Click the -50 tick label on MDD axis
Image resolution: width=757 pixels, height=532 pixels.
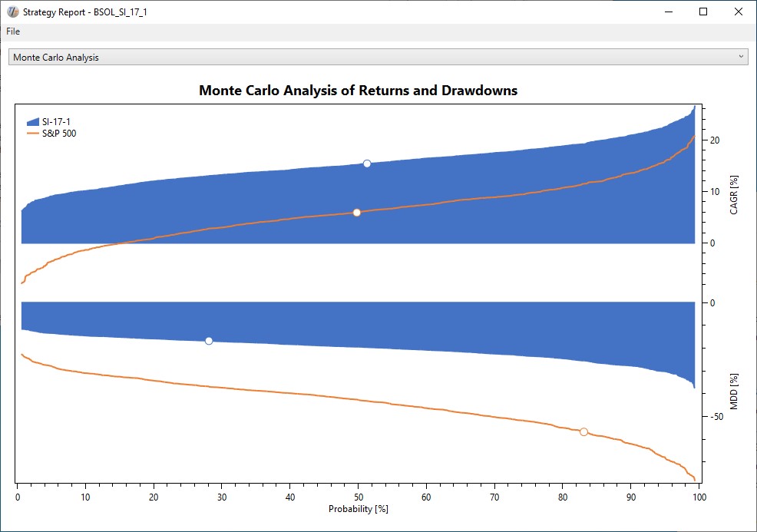coord(716,417)
